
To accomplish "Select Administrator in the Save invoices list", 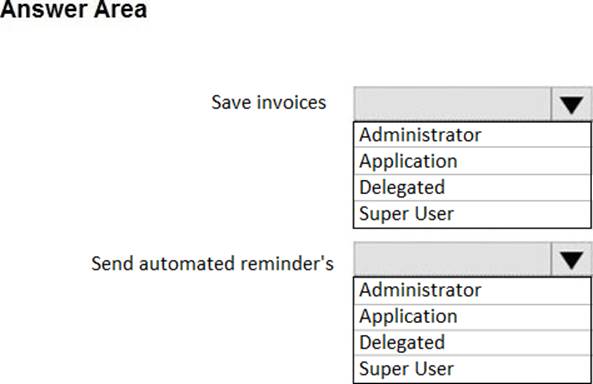I will (472, 135).
